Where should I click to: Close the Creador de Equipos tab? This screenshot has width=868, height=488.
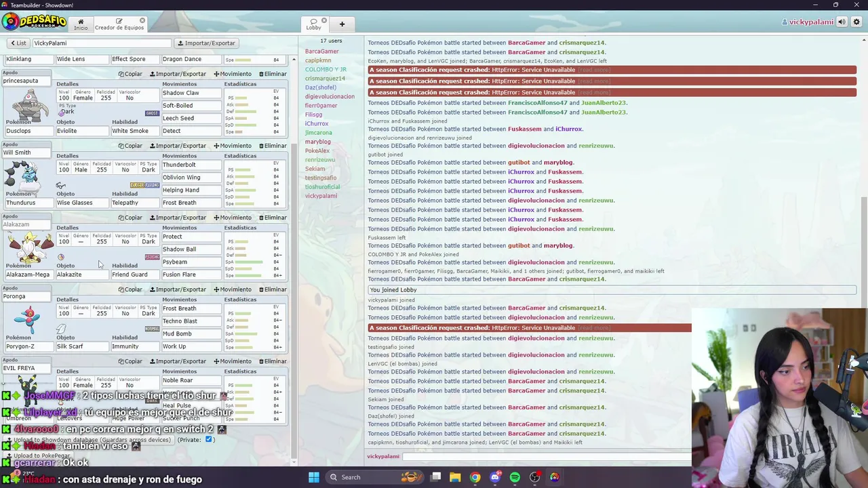tap(142, 20)
